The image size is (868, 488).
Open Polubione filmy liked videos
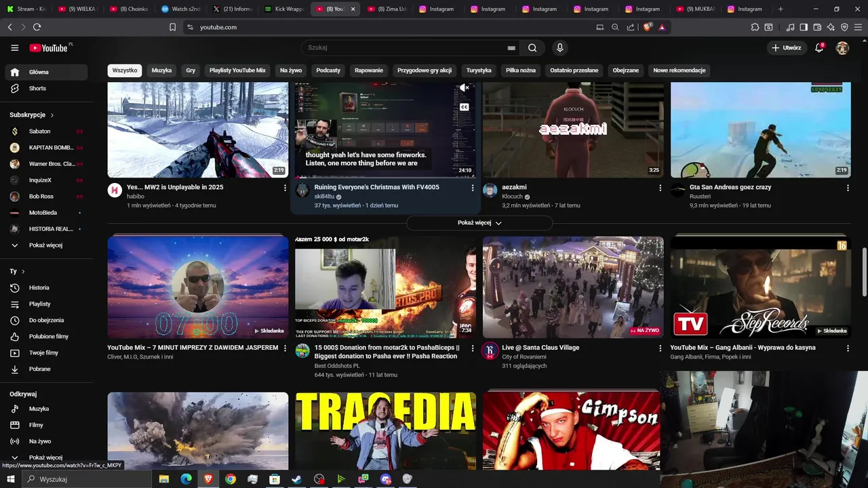46,337
